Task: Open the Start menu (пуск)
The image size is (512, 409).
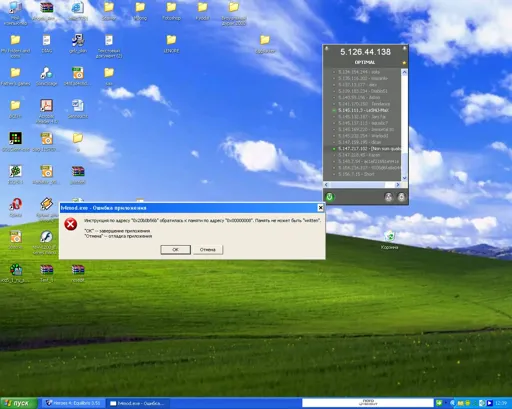Action: point(19,403)
